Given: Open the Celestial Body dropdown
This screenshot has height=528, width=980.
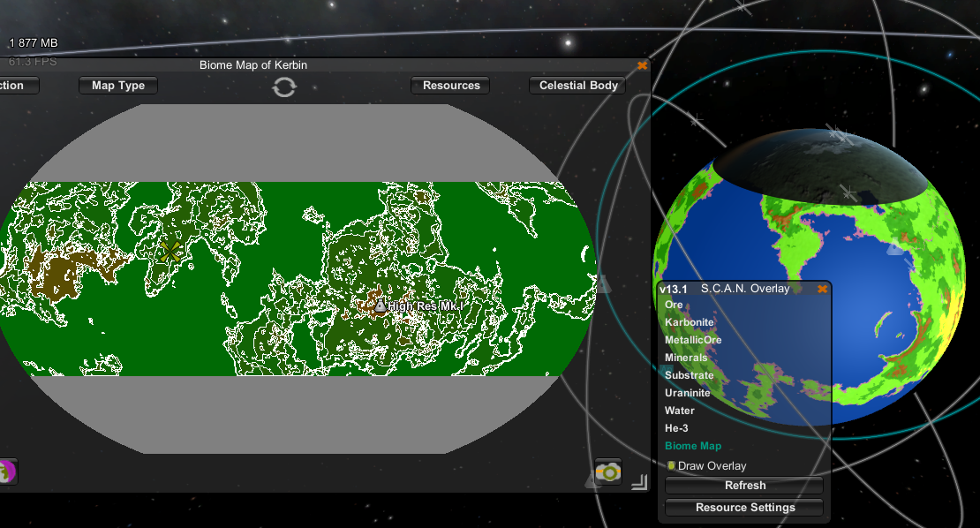Looking at the screenshot, I should point(578,86).
